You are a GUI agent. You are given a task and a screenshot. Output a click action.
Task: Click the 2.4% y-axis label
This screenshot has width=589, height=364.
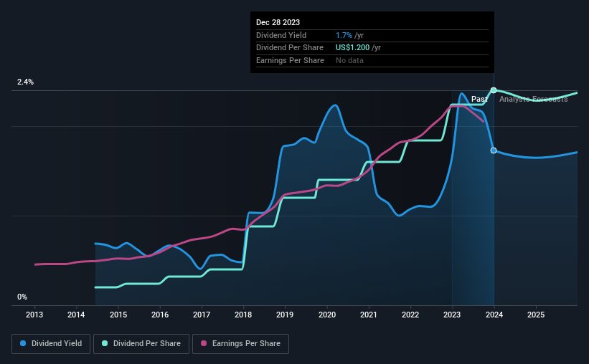[25, 82]
